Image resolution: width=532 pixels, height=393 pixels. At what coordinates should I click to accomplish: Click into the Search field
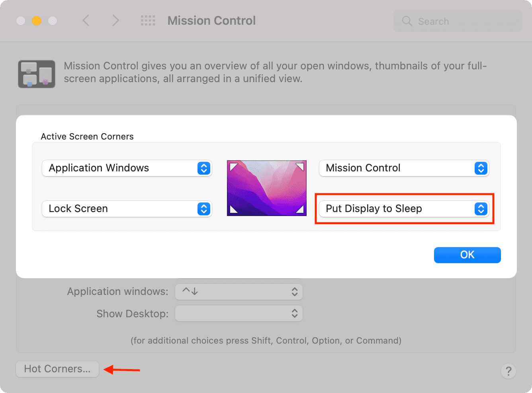pyautogui.click(x=458, y=21)
